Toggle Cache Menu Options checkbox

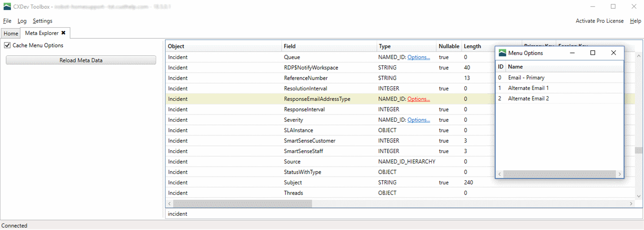(7, 45)
